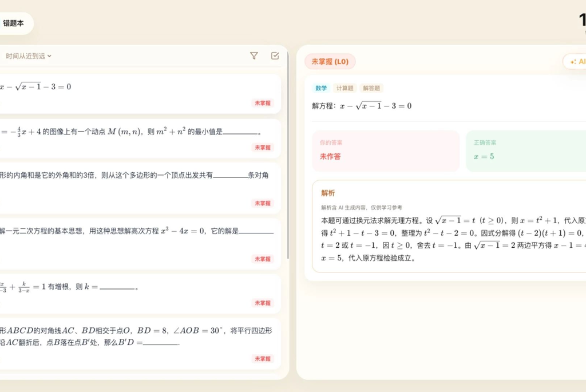Click 未掌握 tag on the m²+n² card
This screenshot has height=392, width=586.
point(262,148)
